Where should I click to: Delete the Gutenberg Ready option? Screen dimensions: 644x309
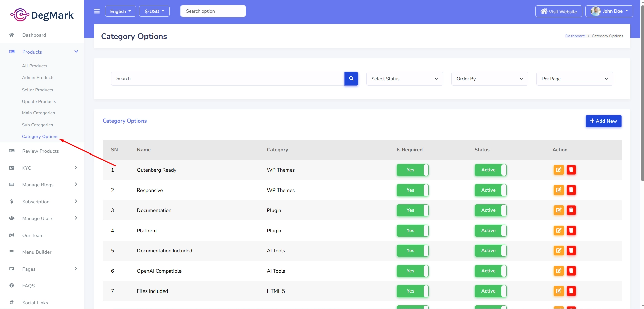pyautogui.click(x=571, y=170)
